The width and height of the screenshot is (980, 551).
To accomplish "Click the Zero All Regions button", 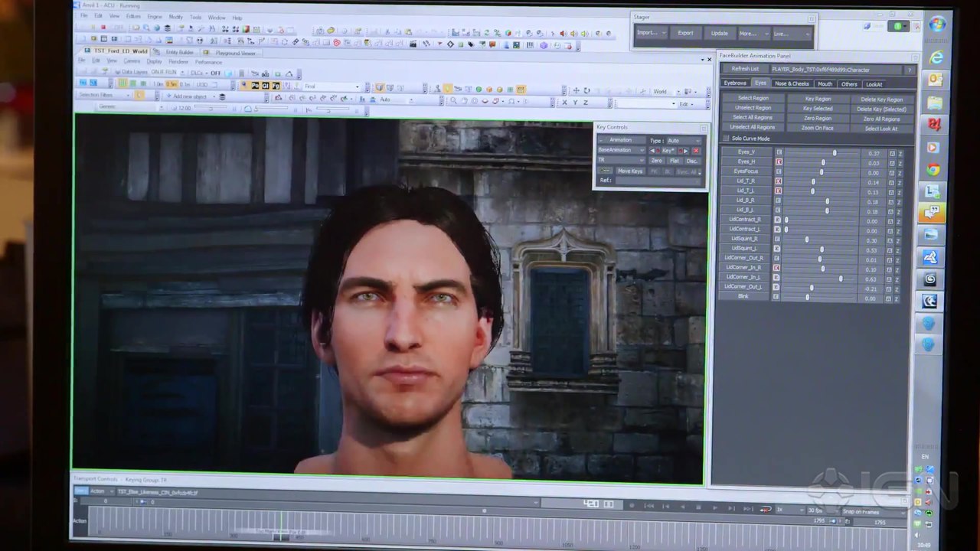I will (881, 119).
